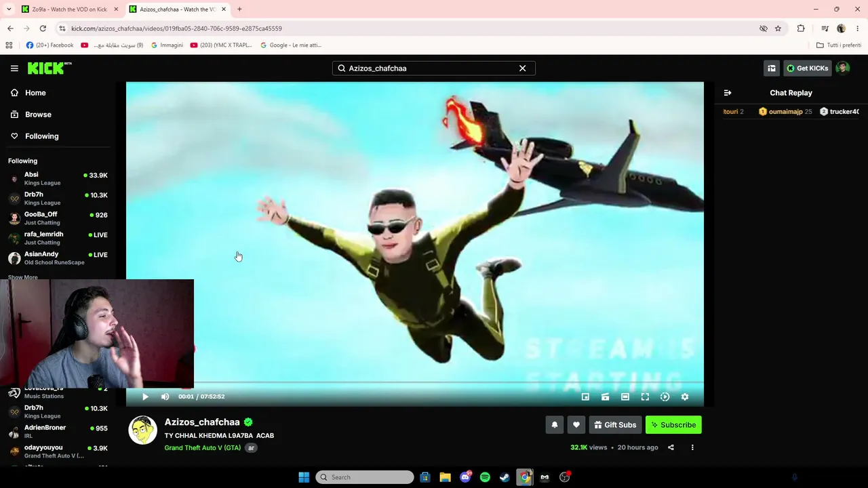Screen dimensions: 868x488
Task: Subscribe to Azizos_chafchaa
Action: 673,425
